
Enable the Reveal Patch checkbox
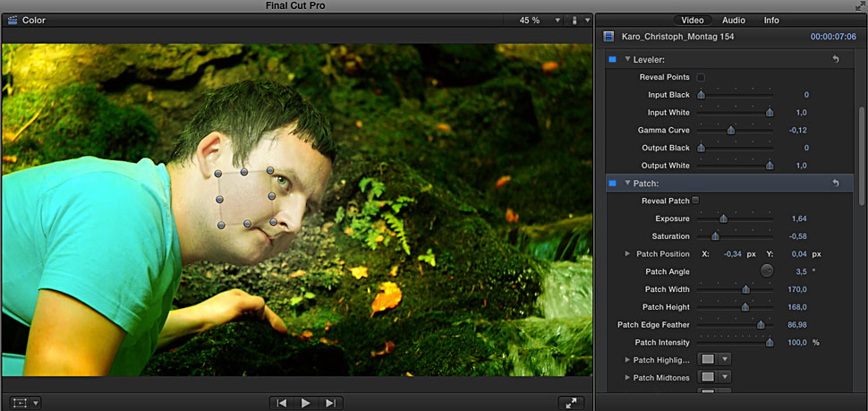[x=696, y=201]
